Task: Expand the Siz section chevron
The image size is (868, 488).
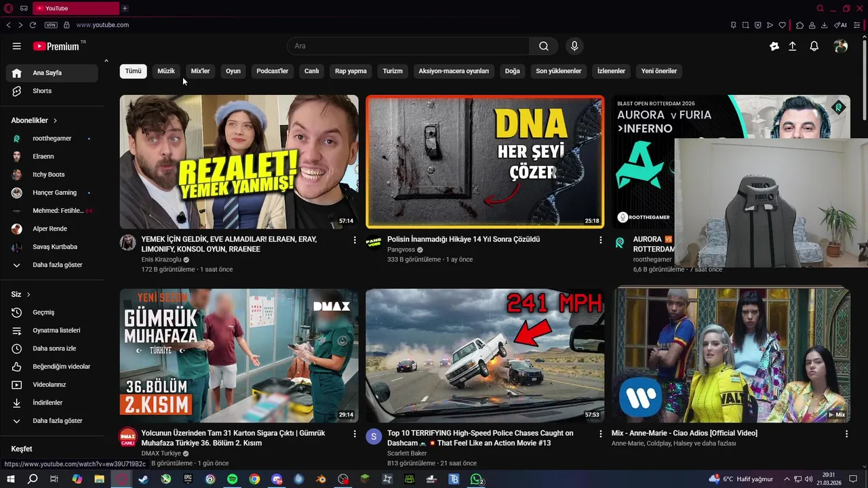Action: pos(28,295)
